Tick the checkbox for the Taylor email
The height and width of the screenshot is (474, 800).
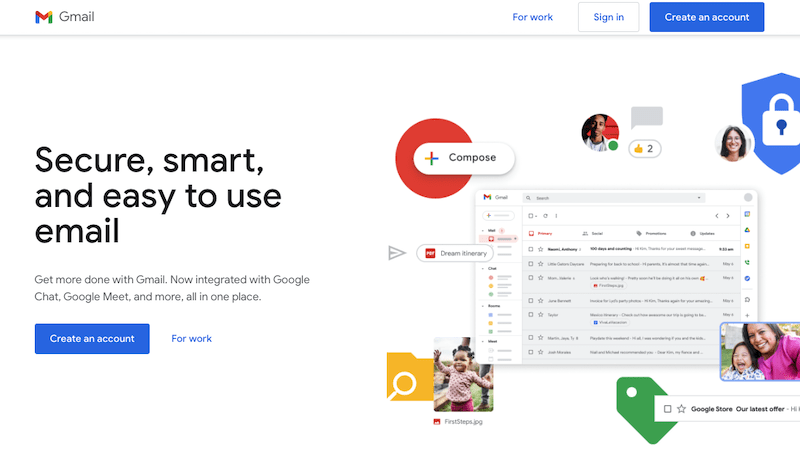pyautogui.click(x=531, y=314)
